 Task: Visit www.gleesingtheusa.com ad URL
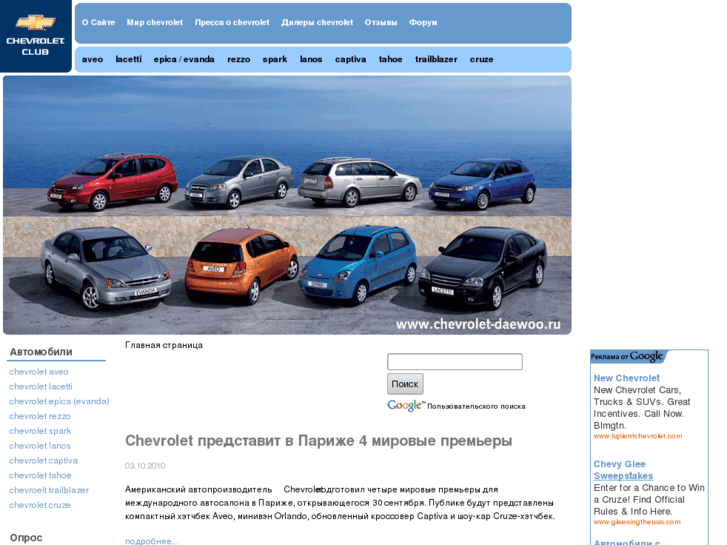637,522
